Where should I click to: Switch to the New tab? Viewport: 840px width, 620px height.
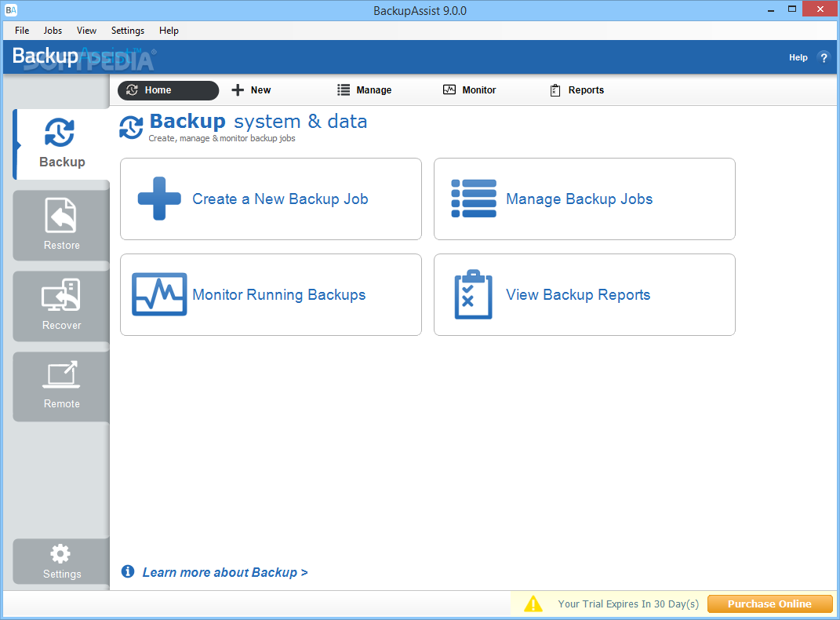coord(251,90)
